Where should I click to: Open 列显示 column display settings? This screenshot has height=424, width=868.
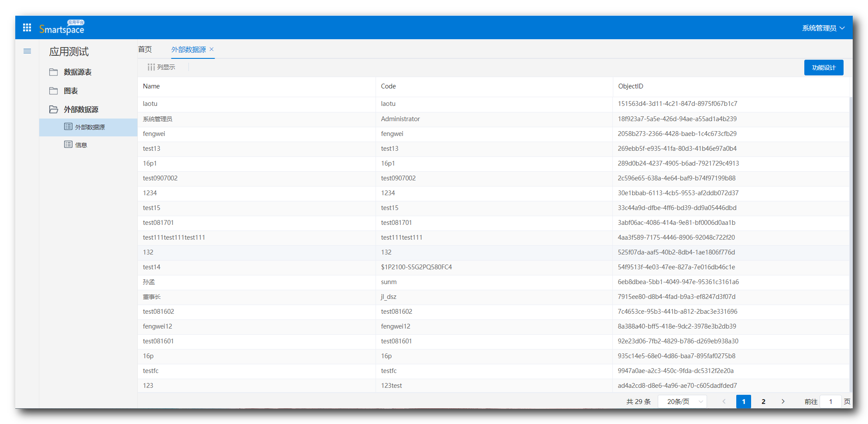161,67
